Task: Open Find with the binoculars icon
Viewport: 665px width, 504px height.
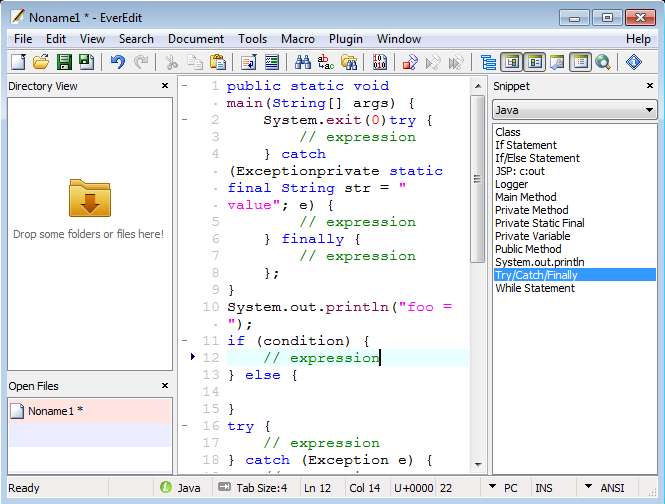Action: point(303,62)
